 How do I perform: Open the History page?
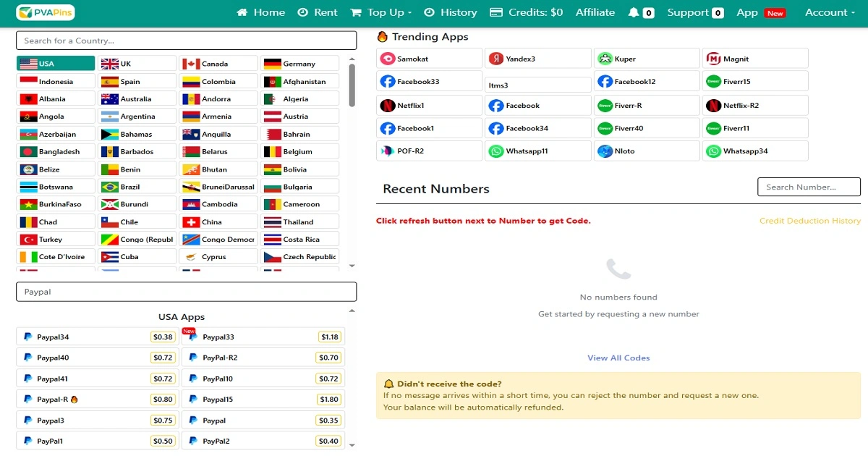450,12
